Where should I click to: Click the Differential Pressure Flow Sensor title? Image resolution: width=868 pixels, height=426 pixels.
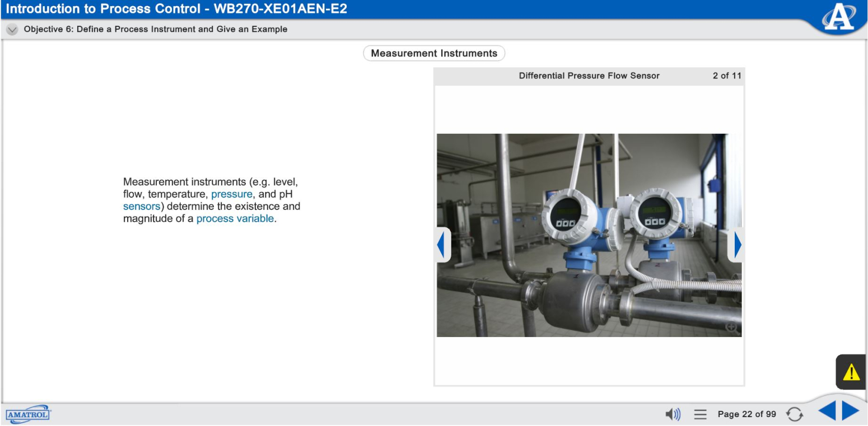coord(589,75)
